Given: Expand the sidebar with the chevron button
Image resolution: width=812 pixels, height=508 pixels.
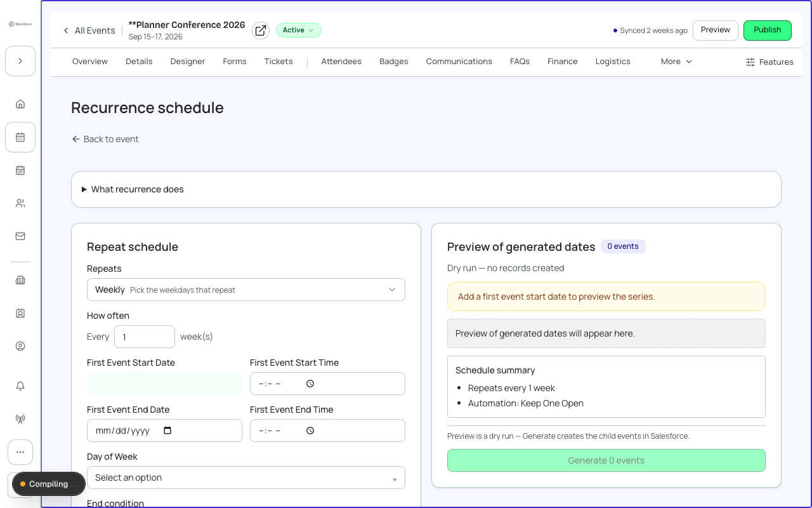Looking at the screenshot, I should pos(20,61).
